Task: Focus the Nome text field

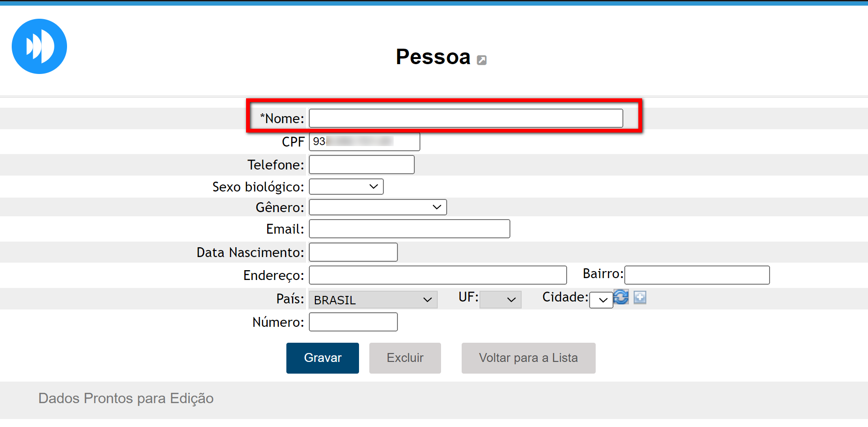Action: (465, 118)
